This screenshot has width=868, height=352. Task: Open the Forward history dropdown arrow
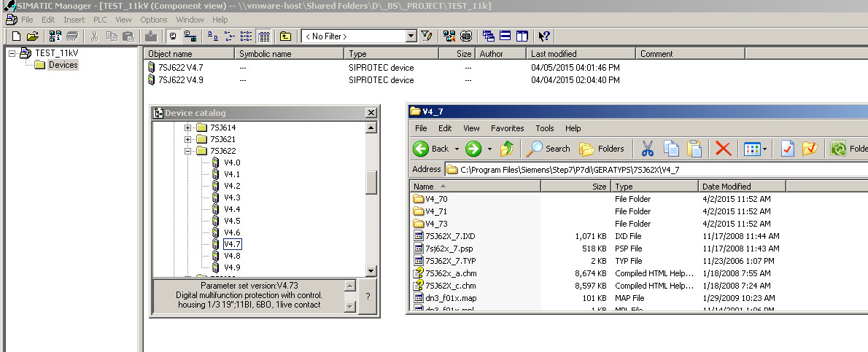pos(490,149)
